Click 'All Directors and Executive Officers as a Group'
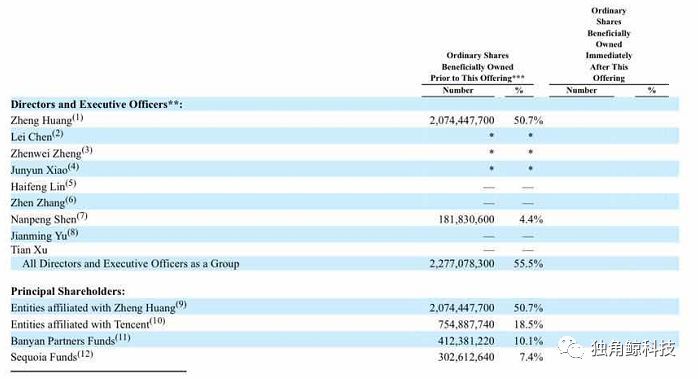The width and height of the screenshot is (698, 379). [131, 264]
